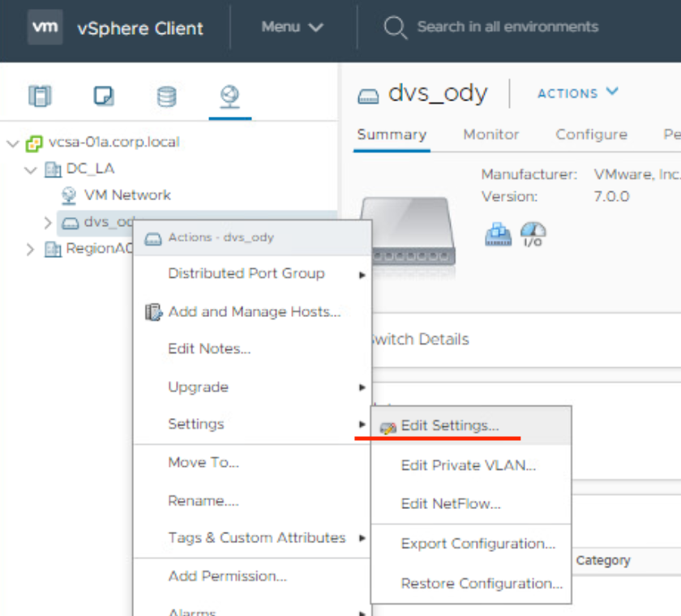Open the Menu dropdown
The image size is (681, 616).
(293, 27)
